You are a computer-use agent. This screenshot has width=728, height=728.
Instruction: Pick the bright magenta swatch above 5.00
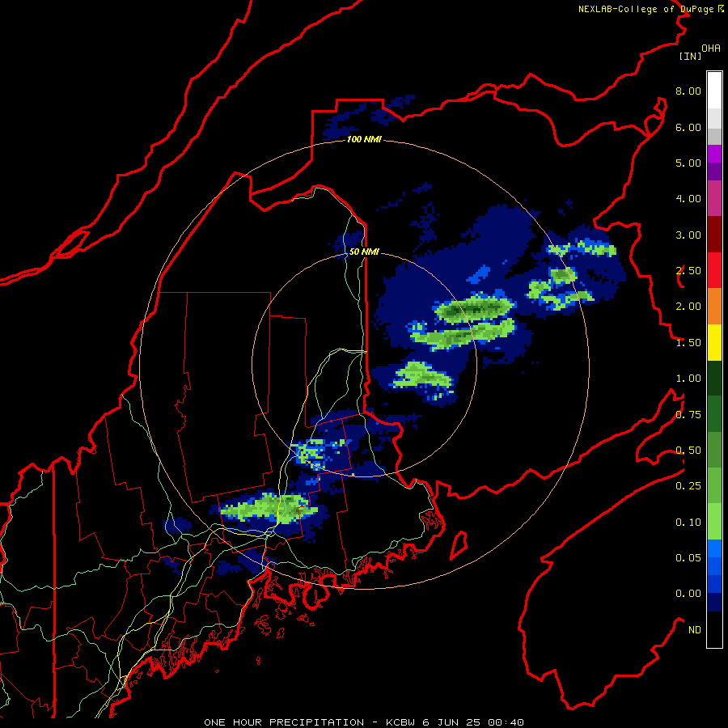pos(714,154)
